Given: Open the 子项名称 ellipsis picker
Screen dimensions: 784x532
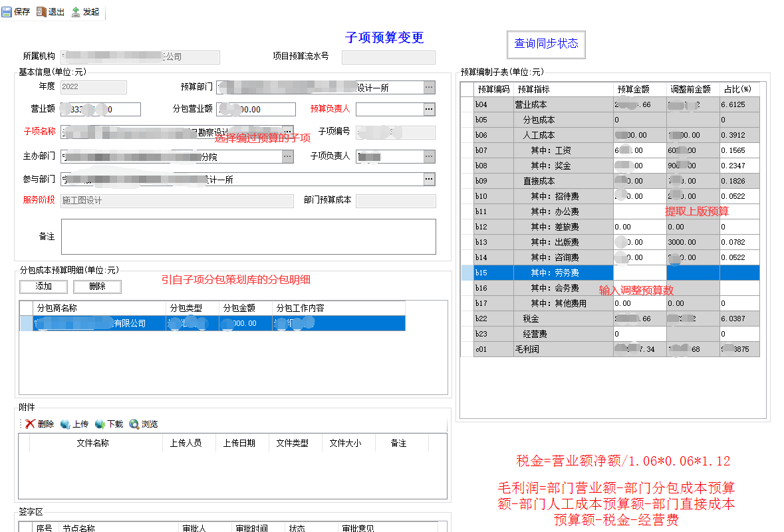Looking at the screenshot, I should point(287,132).
